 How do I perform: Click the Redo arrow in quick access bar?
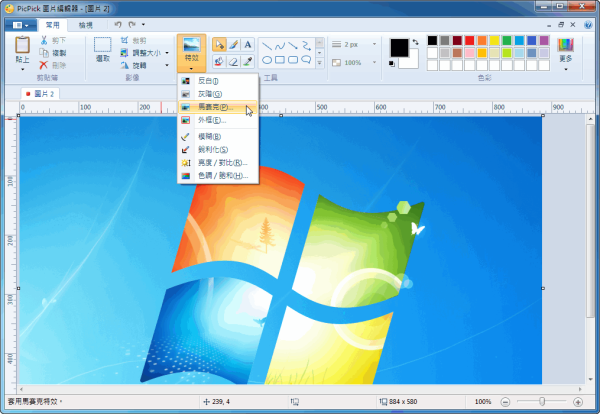pos(132,24)
